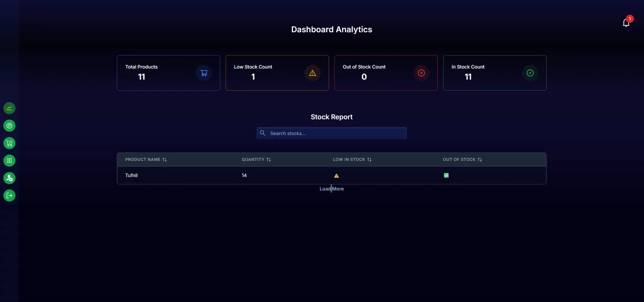
Task: Click Load More below the table
Action: [x=332, y=189]
